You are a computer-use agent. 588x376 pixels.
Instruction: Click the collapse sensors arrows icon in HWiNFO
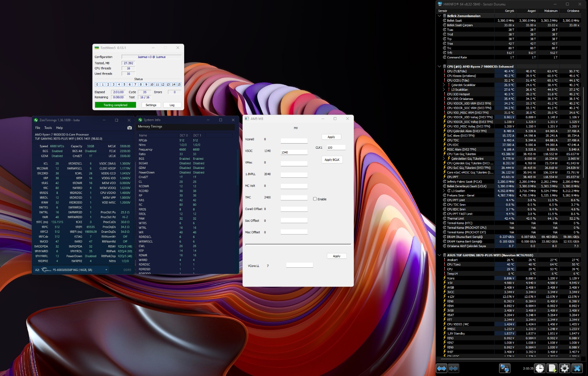pos(453,368)
